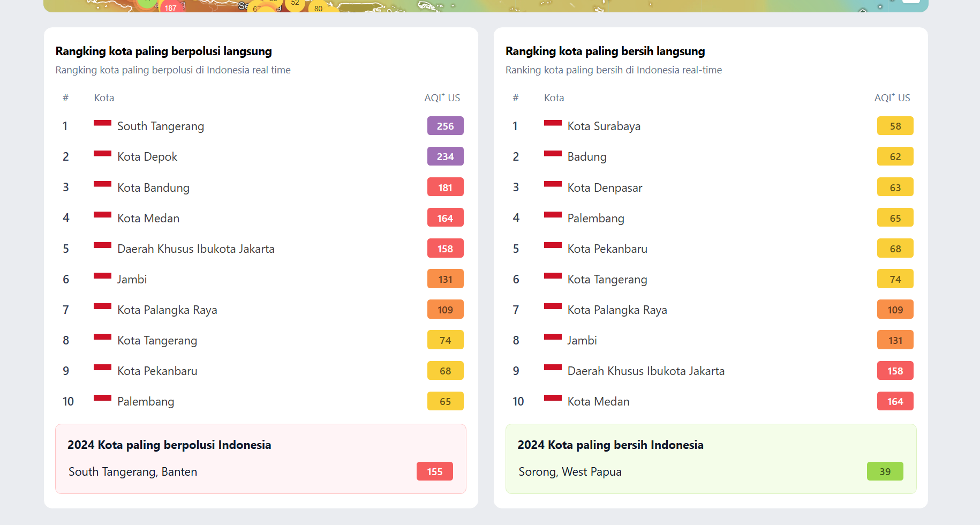The height and width of the screenshot is (525, 980).
Task: Click '2024 Kota paling bersih Indonesia' title
Action: click(x=610, y=445)
